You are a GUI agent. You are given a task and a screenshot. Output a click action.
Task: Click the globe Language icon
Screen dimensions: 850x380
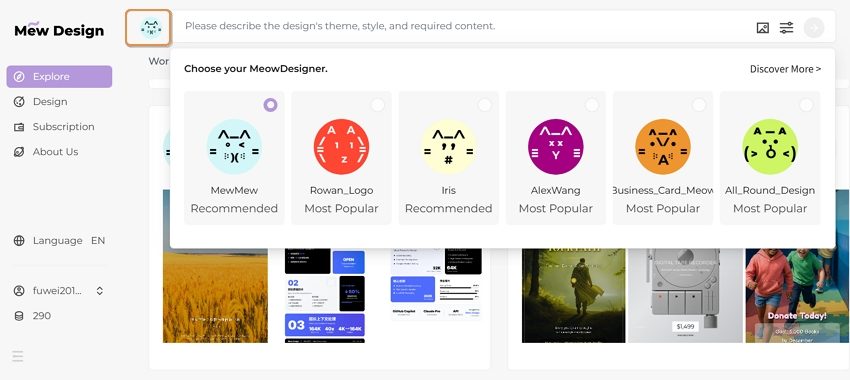[19, 241]
